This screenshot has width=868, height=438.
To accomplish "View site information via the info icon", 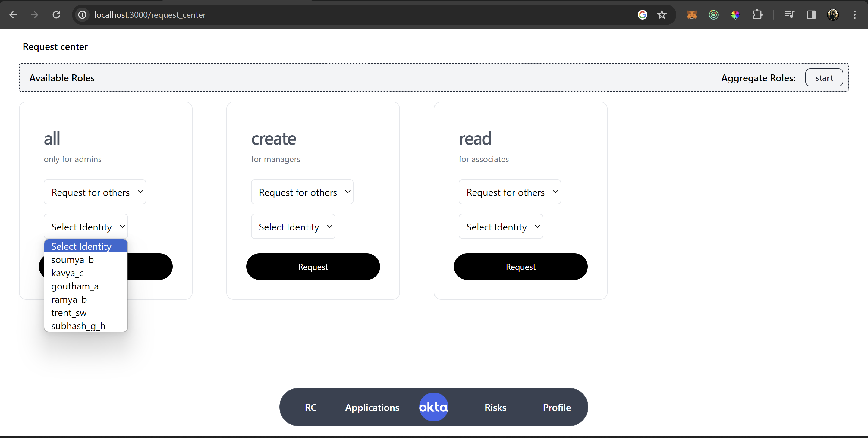I will point(82,14).
